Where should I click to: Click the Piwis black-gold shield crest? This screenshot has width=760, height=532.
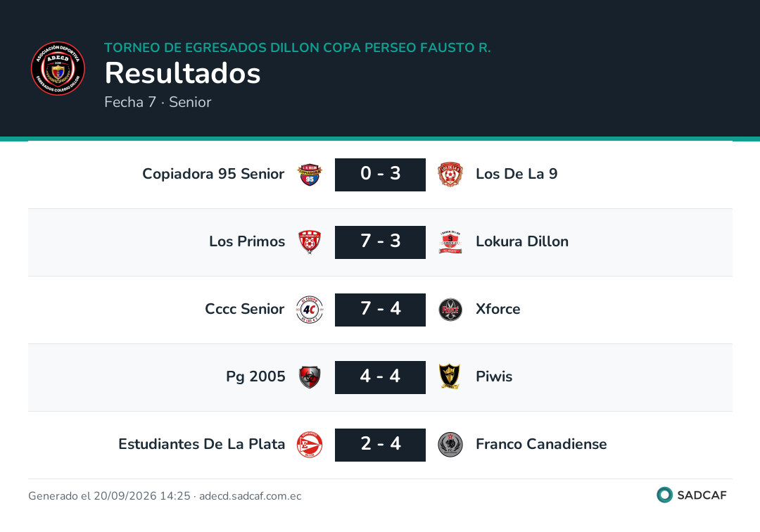(x=450, y=377)
